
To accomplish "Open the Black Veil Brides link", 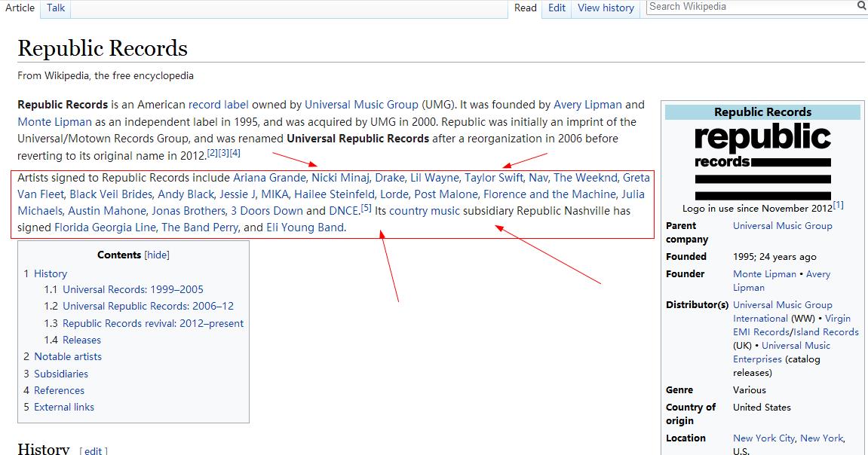I will click(111, 194).
